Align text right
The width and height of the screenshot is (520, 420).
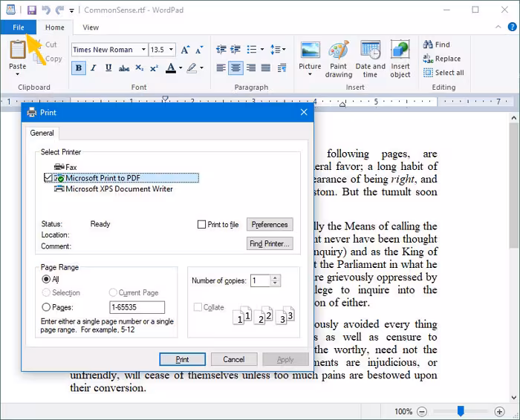(251, 68)
